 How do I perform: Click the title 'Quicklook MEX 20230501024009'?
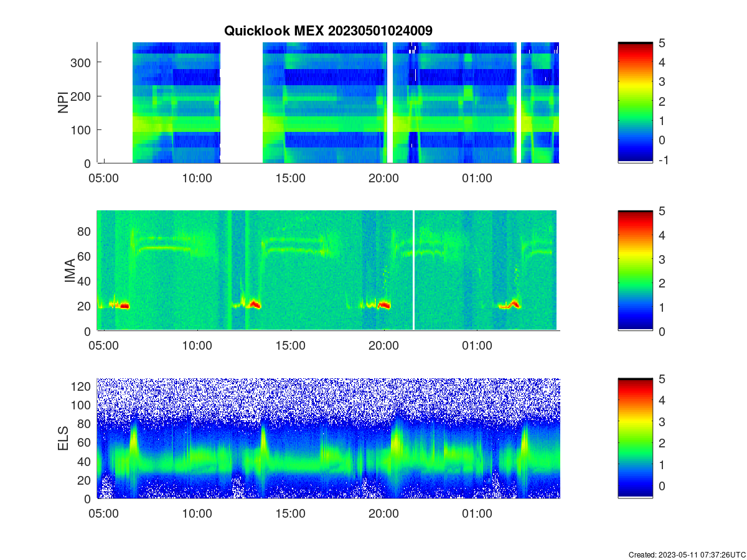point(328,30)
